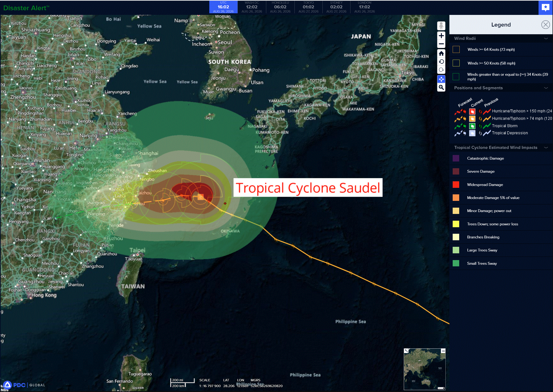553x392 pixels.
Task: Select the UTC time zone tab
Action: tap(223, 7)
